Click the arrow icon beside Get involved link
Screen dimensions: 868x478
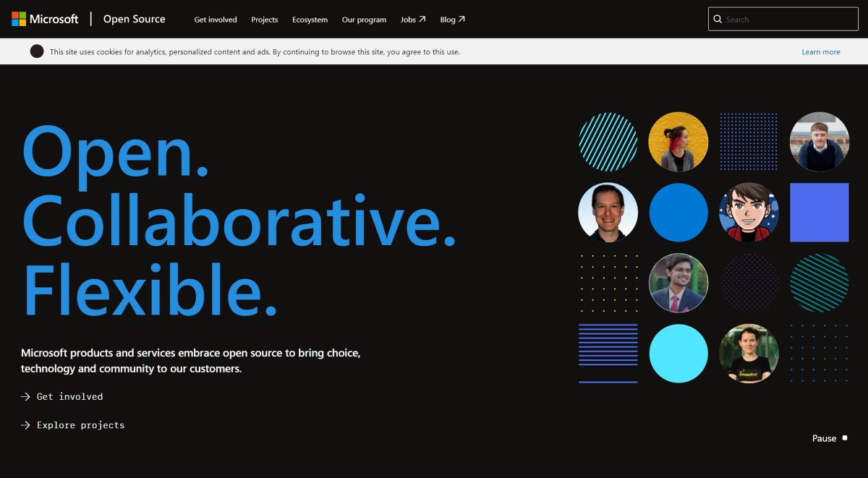25,396
